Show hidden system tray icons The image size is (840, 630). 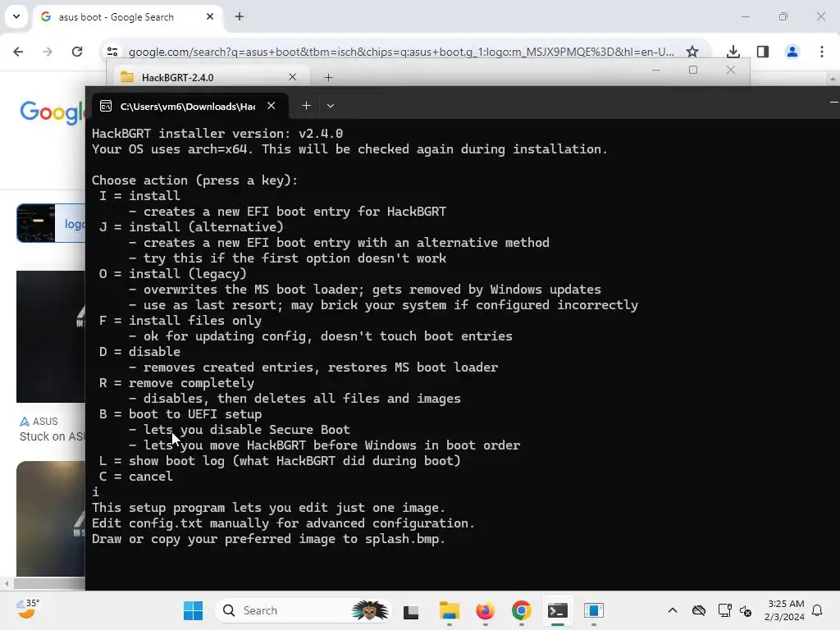(673, 610)
